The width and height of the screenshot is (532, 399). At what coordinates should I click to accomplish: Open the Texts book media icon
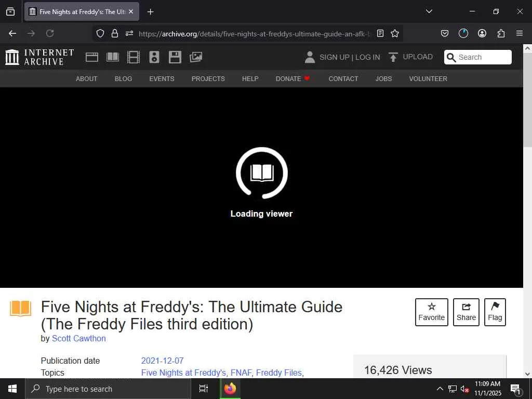(113, 57)
